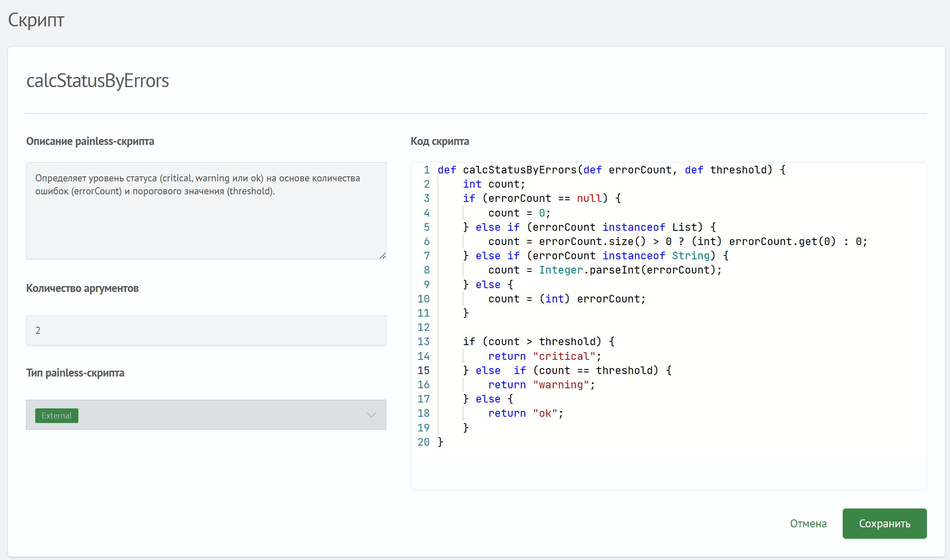Click the Количество аргументов input field
This screenshot has width=950, height=560.
pyautogui.click(x=206, y=330)
